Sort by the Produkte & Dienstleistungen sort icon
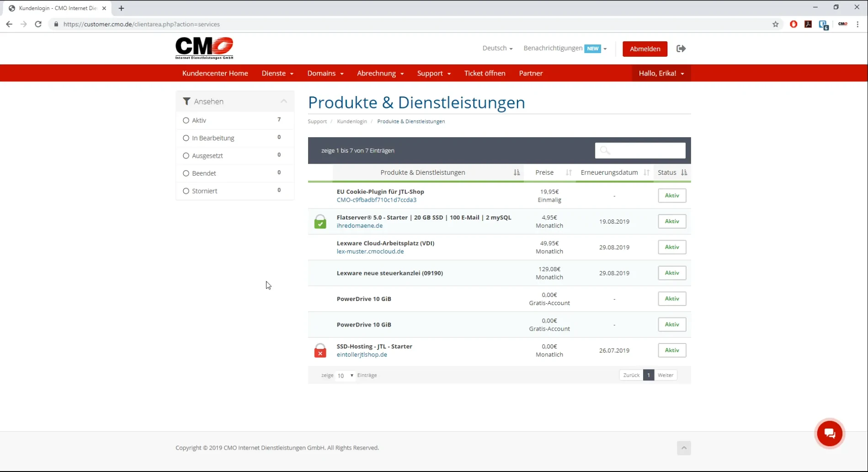The image size is (868, 472). pyautogui.click(x=517, y=172)
